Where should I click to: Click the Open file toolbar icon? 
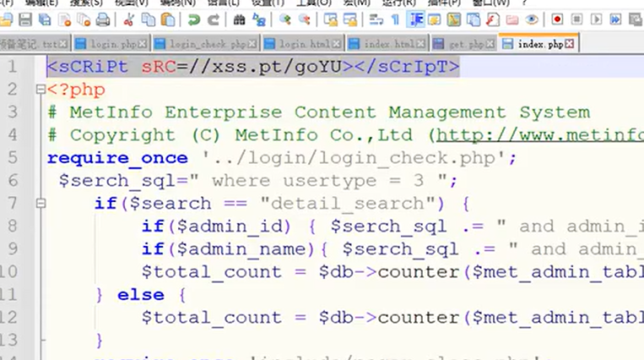pos(6,19)
